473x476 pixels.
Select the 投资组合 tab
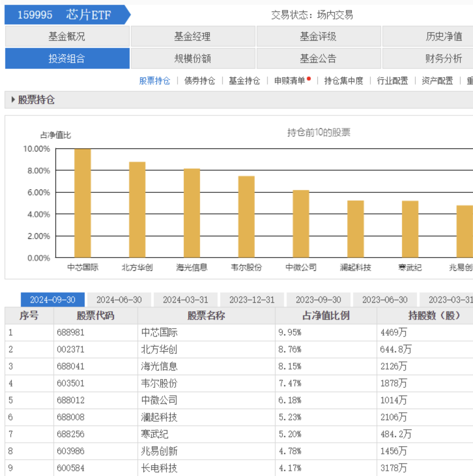(x=67, y=58)
